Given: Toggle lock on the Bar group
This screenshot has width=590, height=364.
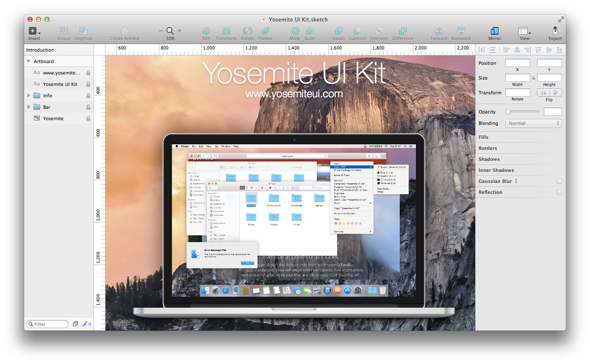Looking at the screenshot, I should click(88, 107).
